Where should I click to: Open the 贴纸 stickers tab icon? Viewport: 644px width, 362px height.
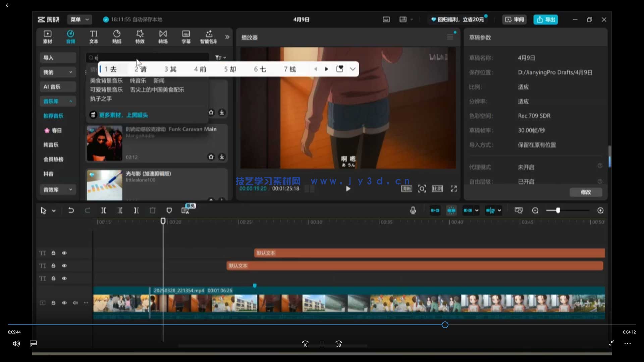click(117, 37)
